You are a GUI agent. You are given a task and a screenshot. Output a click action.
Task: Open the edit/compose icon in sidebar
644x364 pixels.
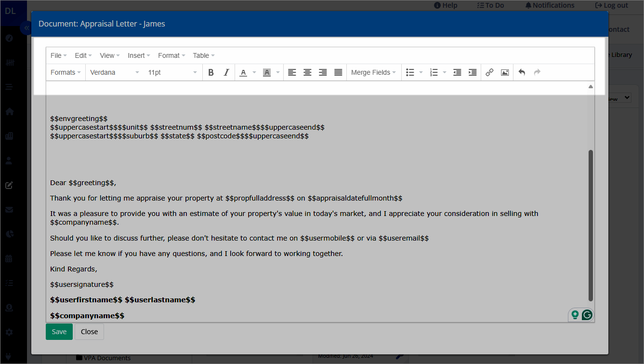(x=9, y=185)
